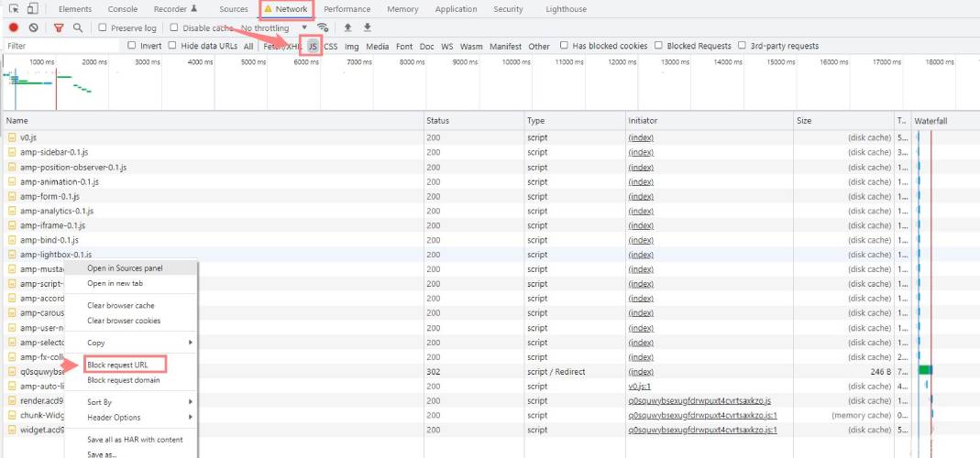The image size is (980, 458).
Task: Enable the Preserve log checkbox
Action: (x=103, y=28)
